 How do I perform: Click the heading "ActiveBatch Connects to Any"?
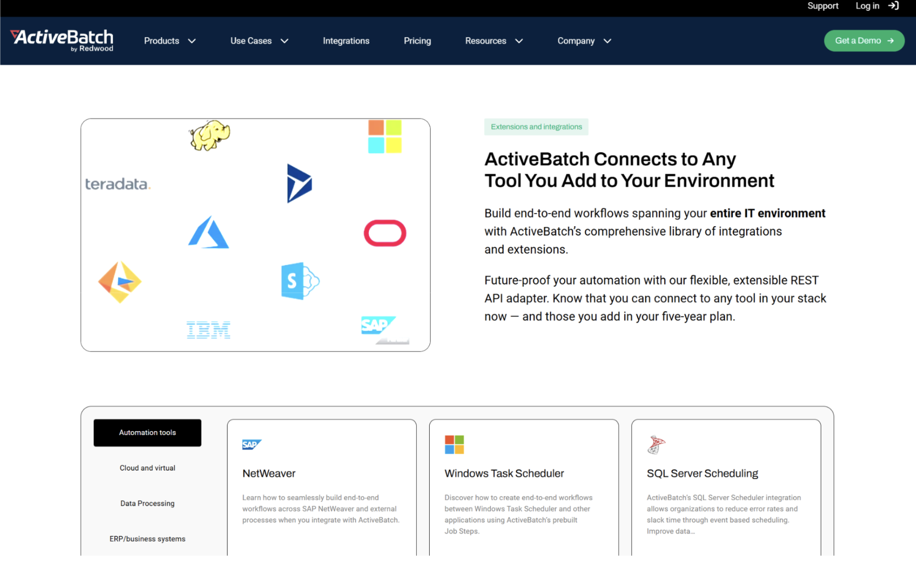pos(610,159)
